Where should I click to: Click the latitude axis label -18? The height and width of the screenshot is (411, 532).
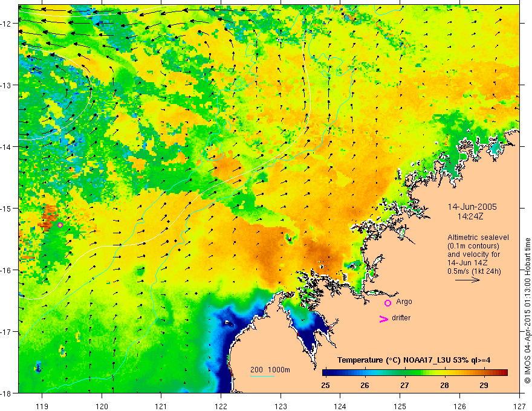click(7, 393)
